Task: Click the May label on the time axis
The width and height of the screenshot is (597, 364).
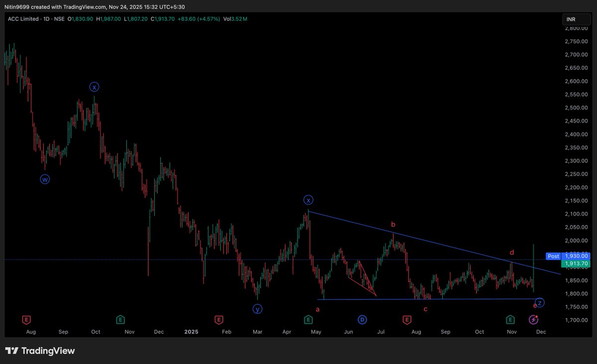Action: [316, 331]
